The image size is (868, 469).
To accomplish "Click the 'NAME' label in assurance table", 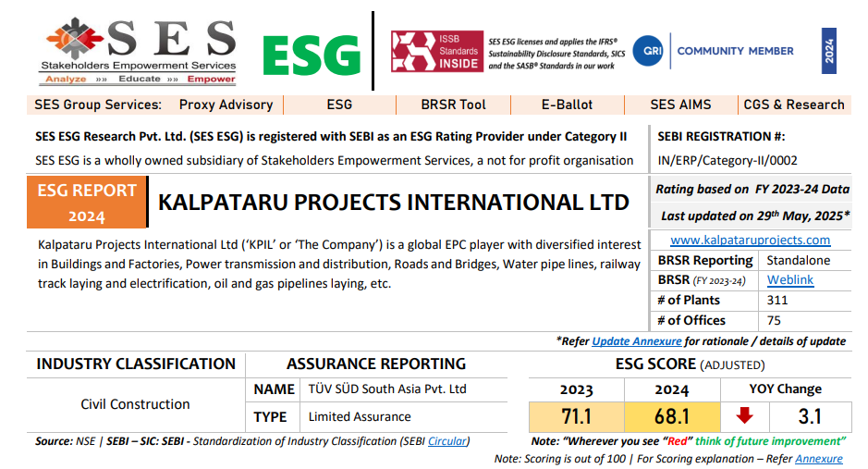I will pos(274,389).
